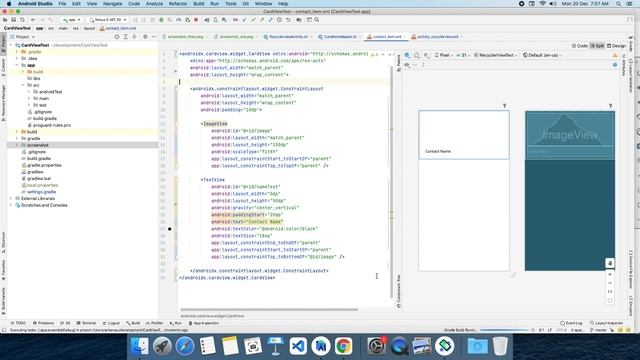Click horizontal scrollbar under code editor

(x=269, y=309)
